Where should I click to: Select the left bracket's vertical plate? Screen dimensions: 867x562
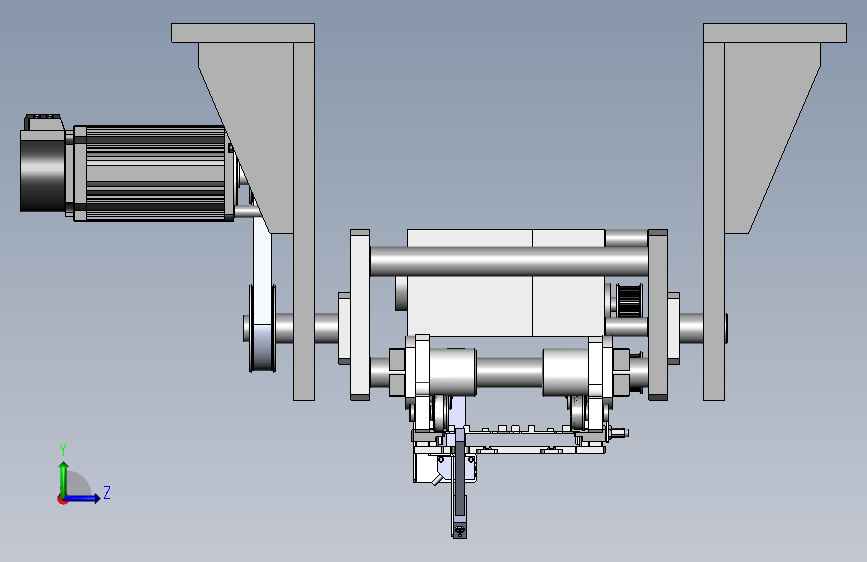point(304,221)
